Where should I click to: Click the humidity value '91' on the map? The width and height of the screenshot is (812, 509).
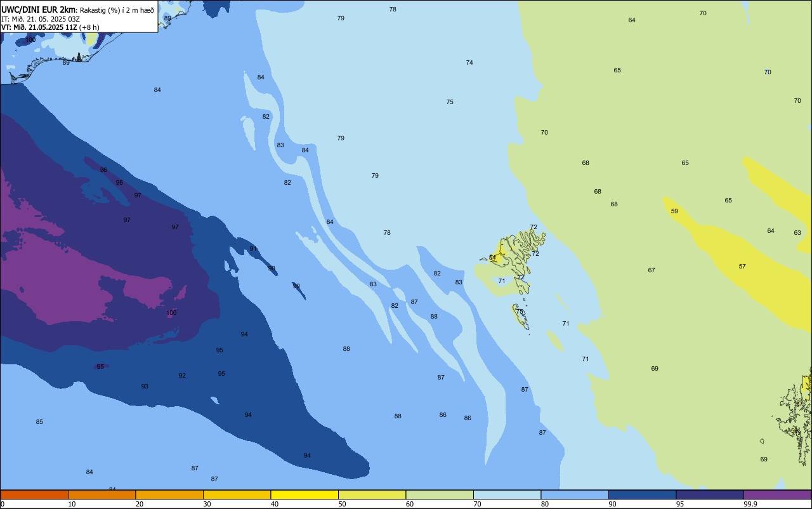[253, 249]
